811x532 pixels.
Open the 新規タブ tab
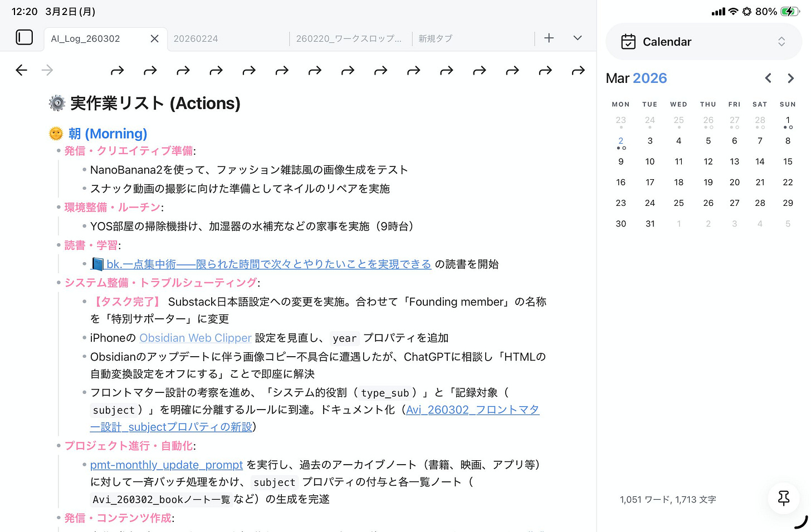436,38
